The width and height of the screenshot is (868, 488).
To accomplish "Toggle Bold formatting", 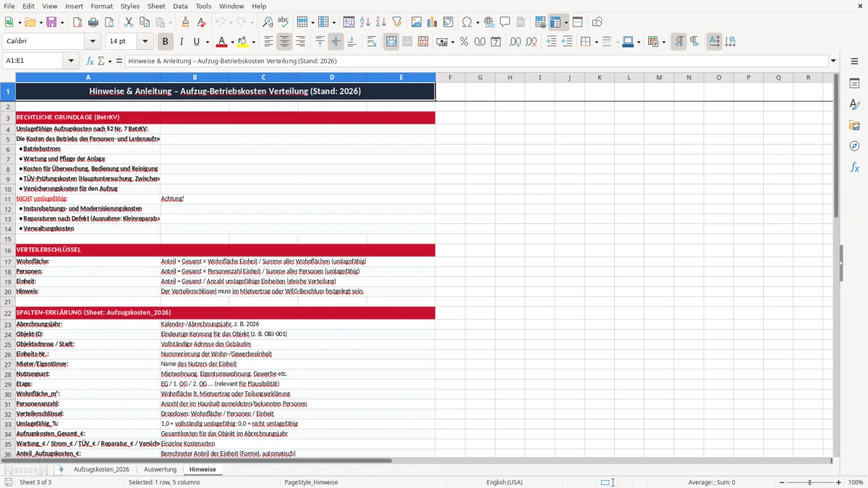I will pos(165,42).
